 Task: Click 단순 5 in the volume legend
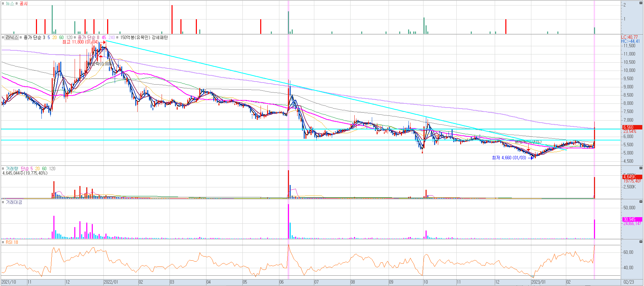tap(27, 169)
